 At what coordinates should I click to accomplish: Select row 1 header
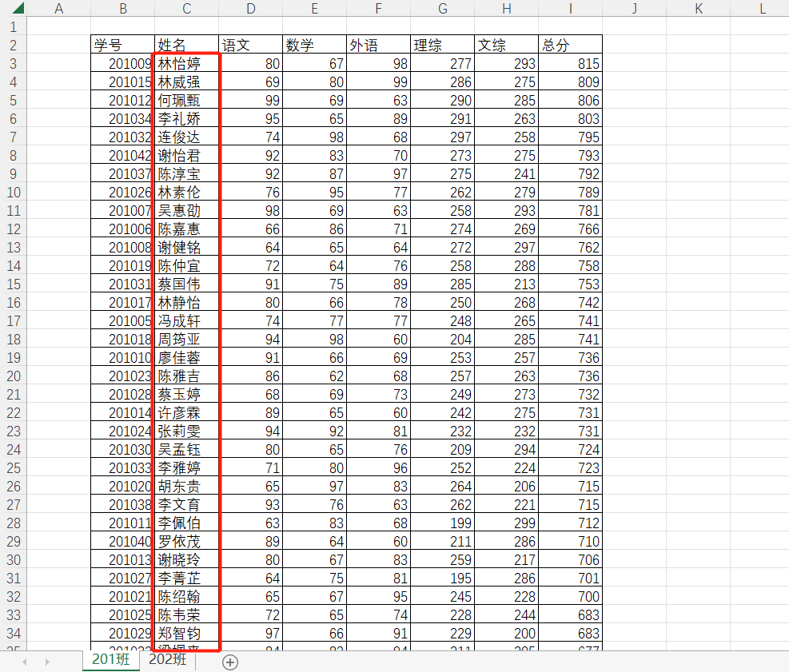click(x=14, y=26)
